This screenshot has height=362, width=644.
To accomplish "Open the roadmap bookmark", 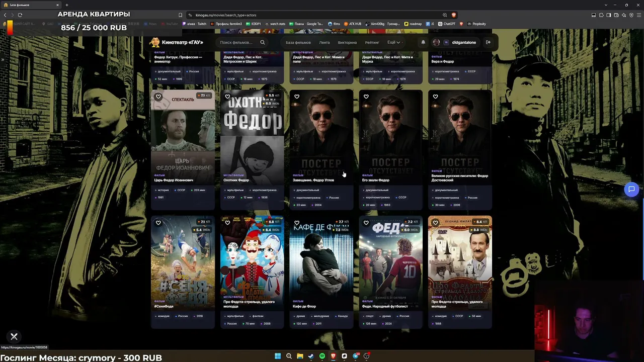I will tap(413, 24).
